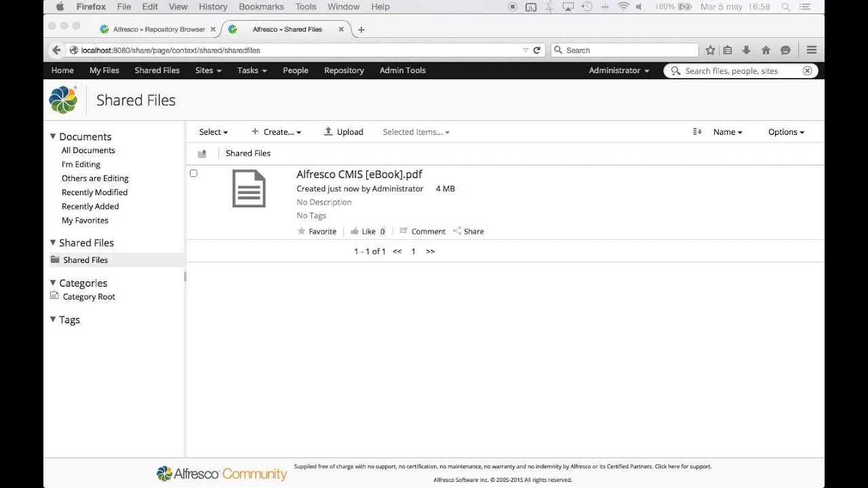Click the next page >> link

click(430, 251)
